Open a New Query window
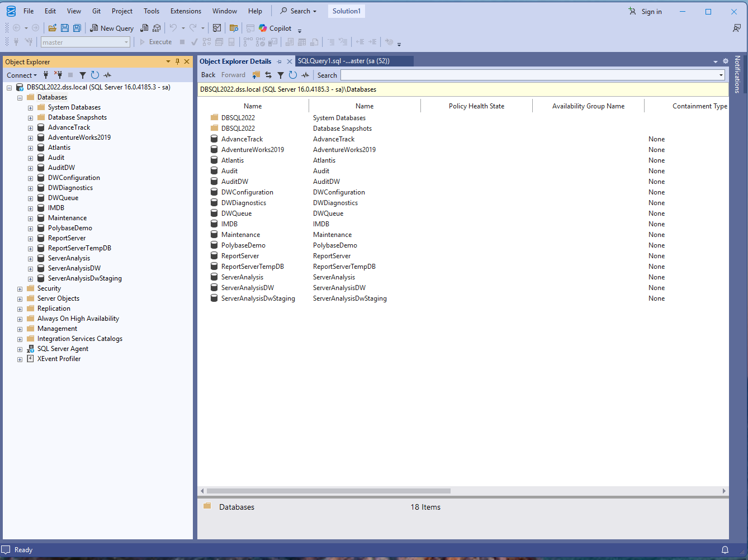Image resolution: width=748 pixels, height=560 pixels. (112, 28)
